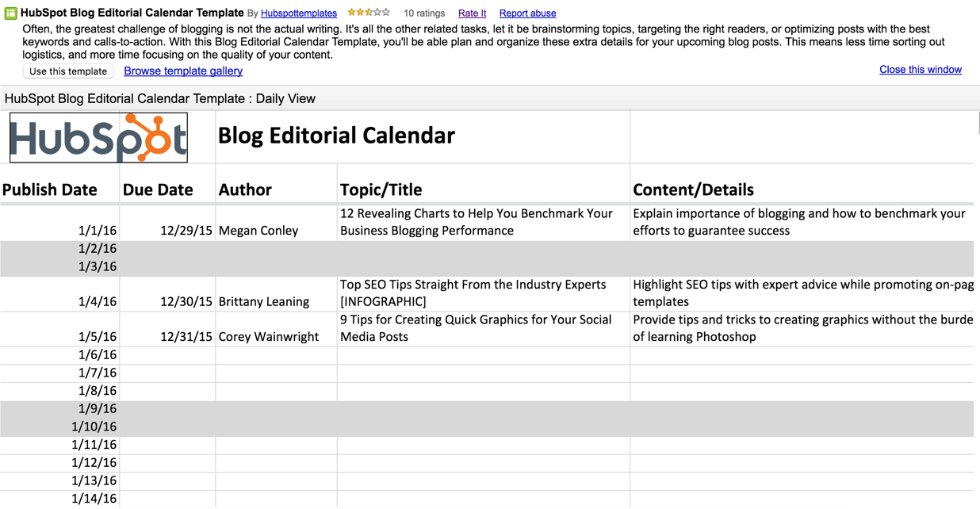Click the green spreadsheet icon beside the title
Image resolution: width=980 pixels, height=509 pixels.
(11, 13)
